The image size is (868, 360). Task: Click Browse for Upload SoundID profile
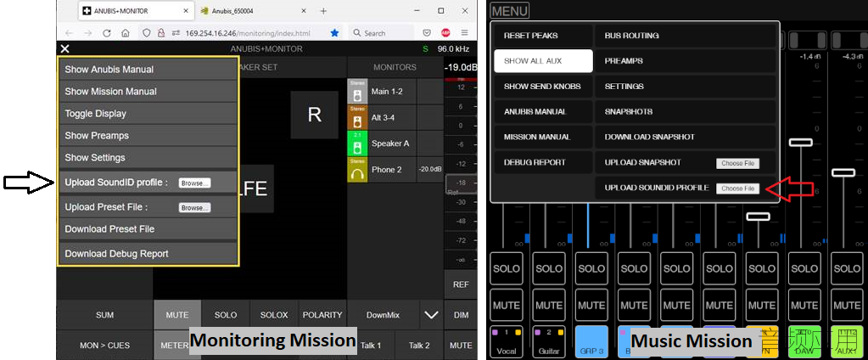coord(194,183)
